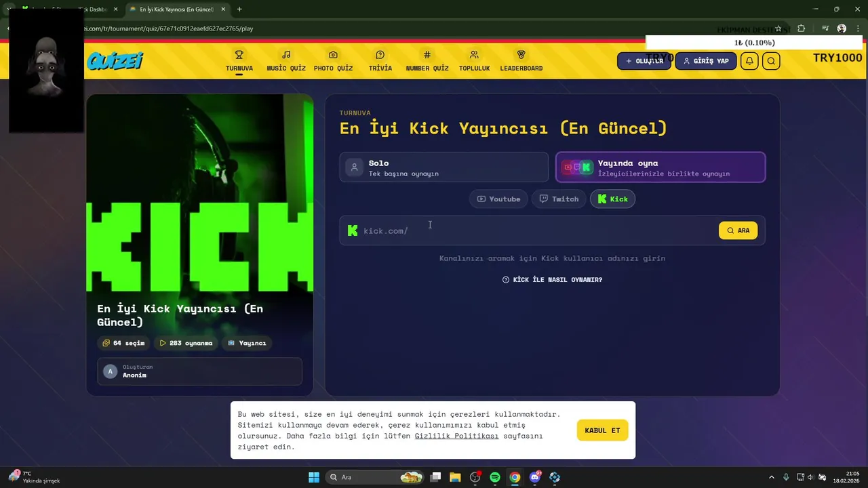The image size is (868, 488).
Task: Open the Music Quiz nav item
Action: click(x=286, y=61)
